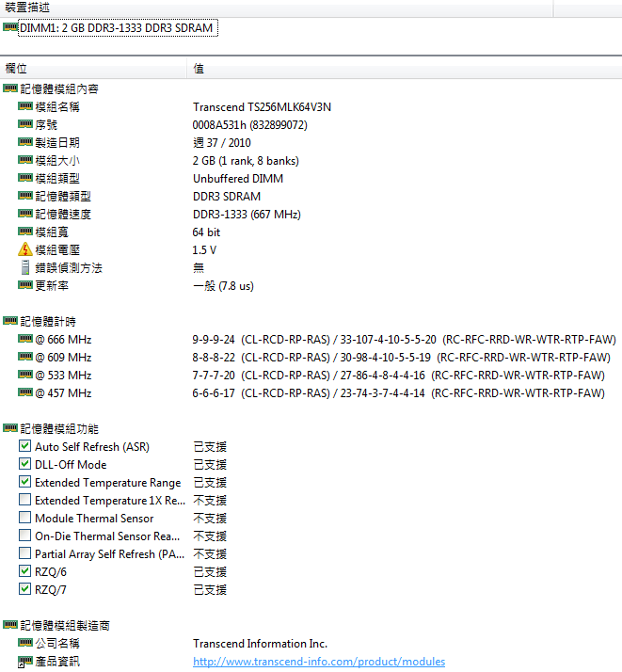
Task: Click the voltage warning icon beside 模組電壓
Action: 25,249
